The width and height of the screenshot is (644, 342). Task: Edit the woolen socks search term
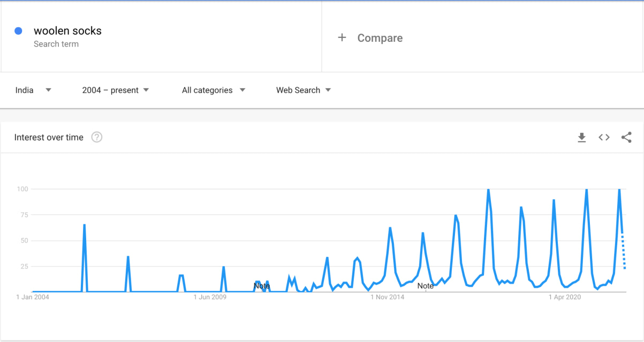tap(67, 31)
